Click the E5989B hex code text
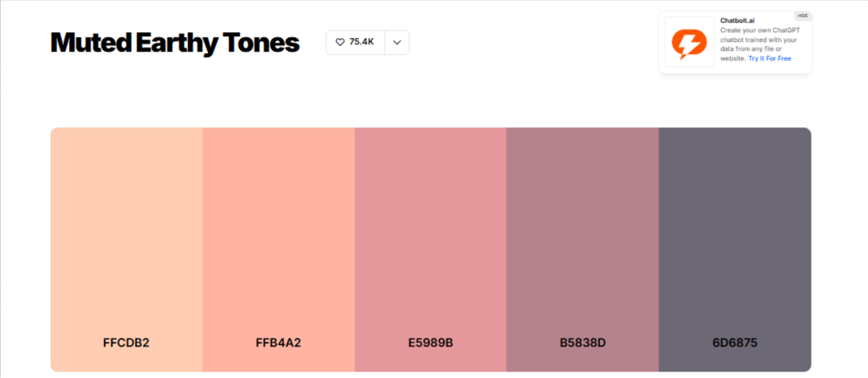868x378 pixels. pos(431,343)
